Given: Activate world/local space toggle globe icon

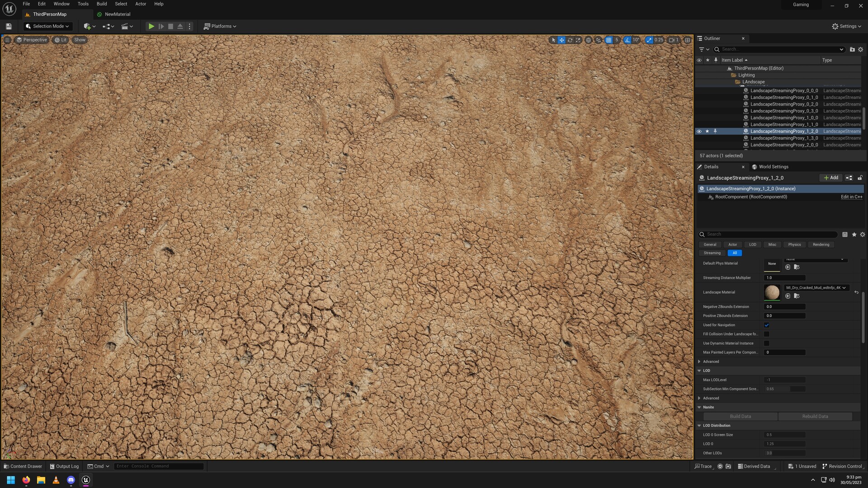Looking at the screenshot, I should [588, 40].
